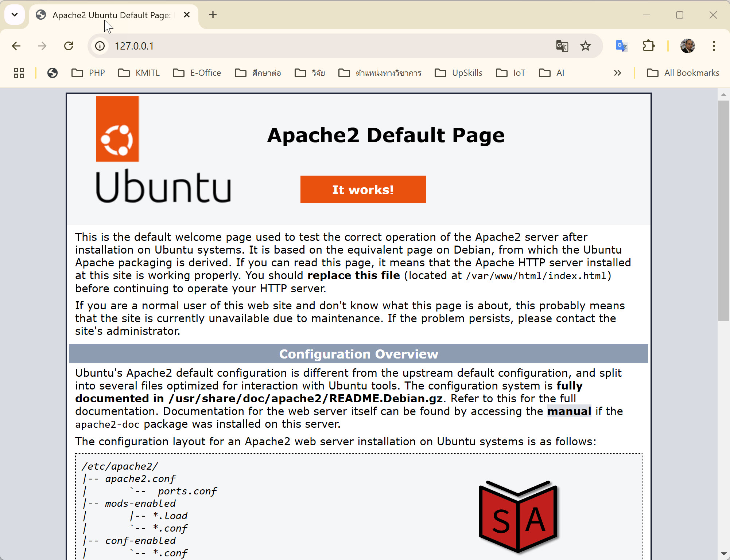Screen dimensions: 730x560
Task: Click the scrollbar up arrow
Action: click(723, 95)
